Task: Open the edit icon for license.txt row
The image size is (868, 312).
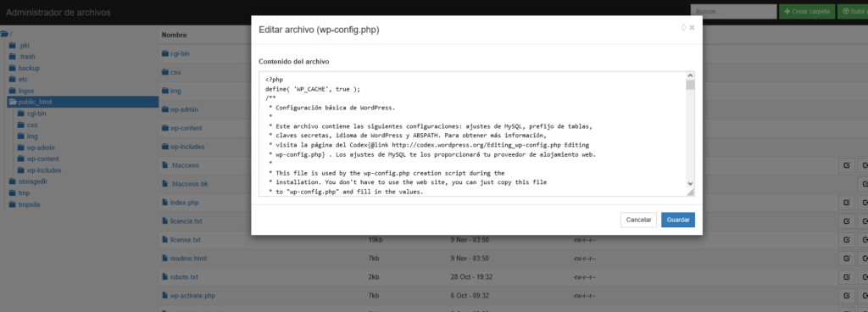Action: point(846,240)
